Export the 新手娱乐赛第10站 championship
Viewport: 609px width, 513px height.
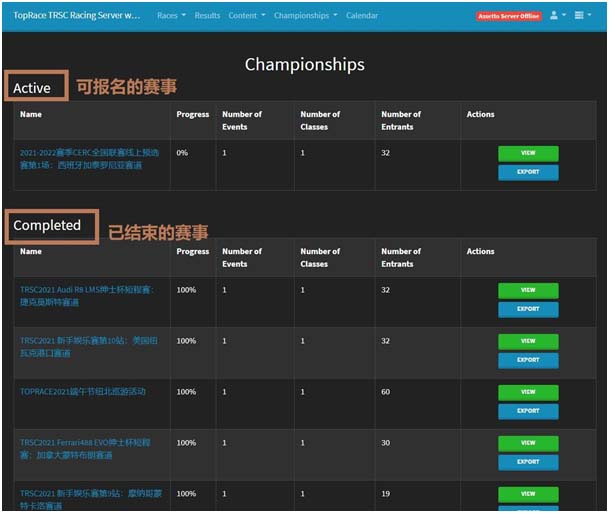point(528,360)
